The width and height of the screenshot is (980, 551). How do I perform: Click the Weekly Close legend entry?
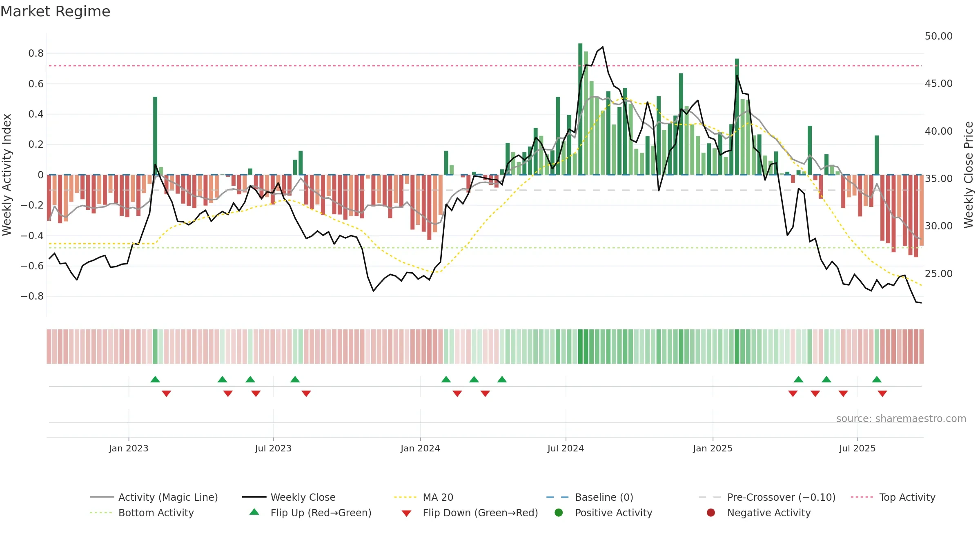(289, 497)
